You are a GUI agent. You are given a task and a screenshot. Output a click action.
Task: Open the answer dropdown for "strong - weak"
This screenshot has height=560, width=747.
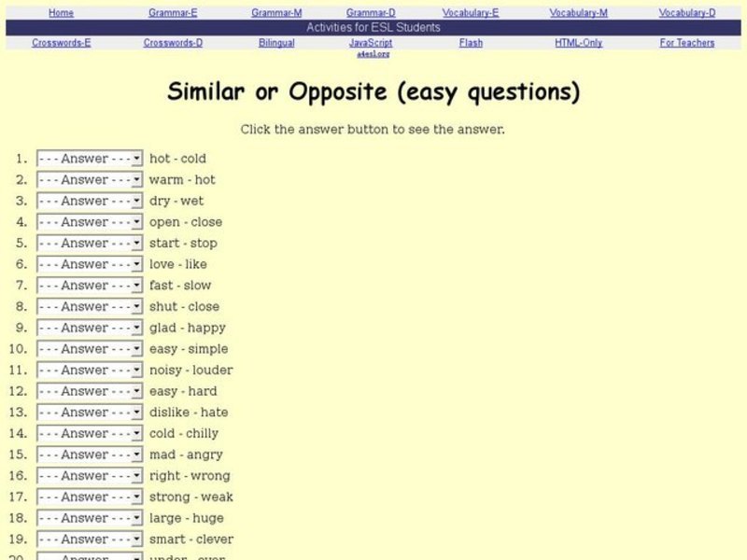(88, 497)
